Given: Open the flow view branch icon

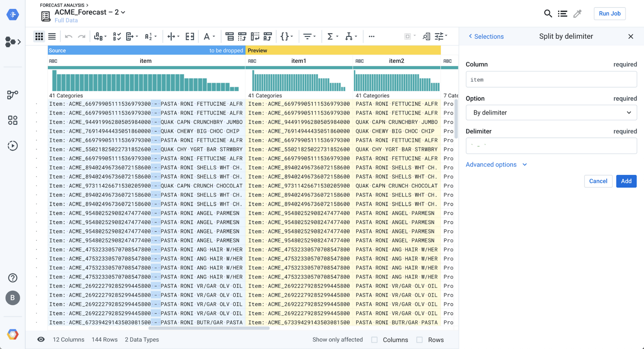Looking at the screenshot, I should pyautogui.click(x=13, y=95).
